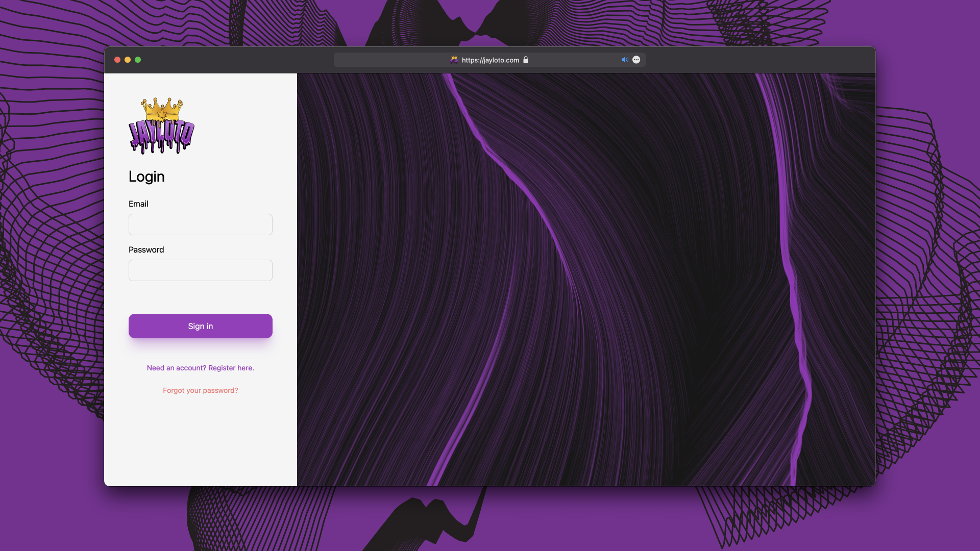Click the padlock security icon
980x551 pixels.
coord(526,60)
